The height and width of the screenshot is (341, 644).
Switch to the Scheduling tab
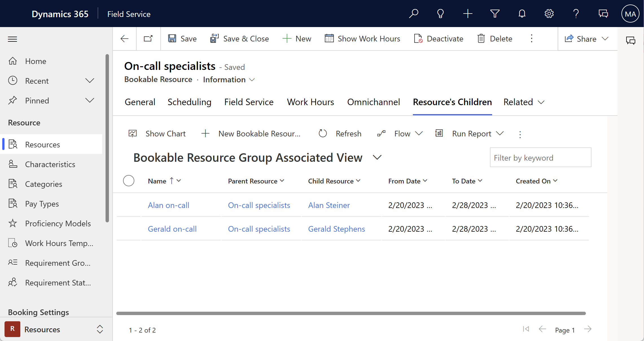tap(190, 102)
